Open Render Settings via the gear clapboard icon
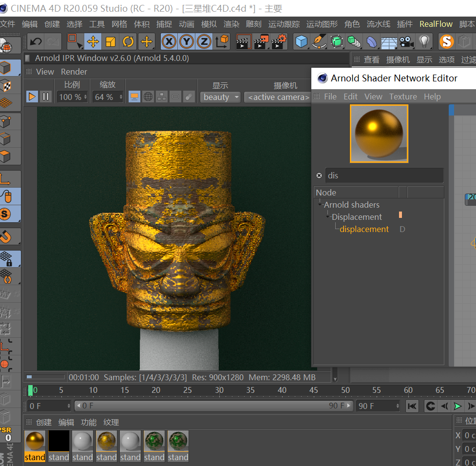This screenshot has height=466, width=476. pyautogui.click(x=279, y=42)
